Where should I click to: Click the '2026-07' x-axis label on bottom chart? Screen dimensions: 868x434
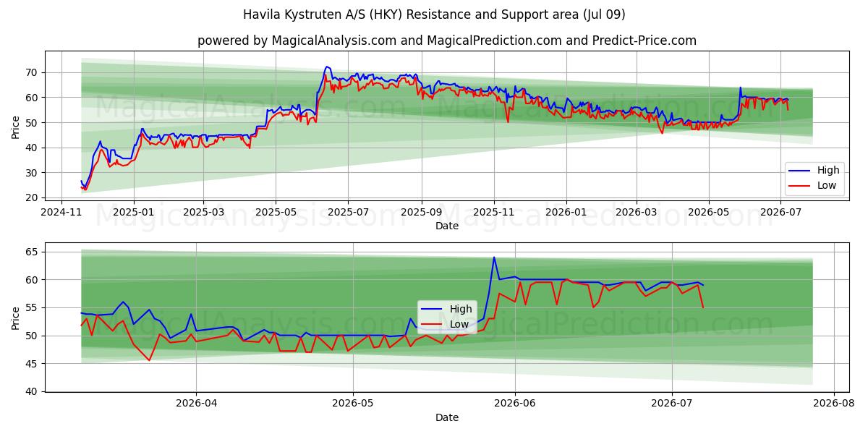tap(672, 404)
